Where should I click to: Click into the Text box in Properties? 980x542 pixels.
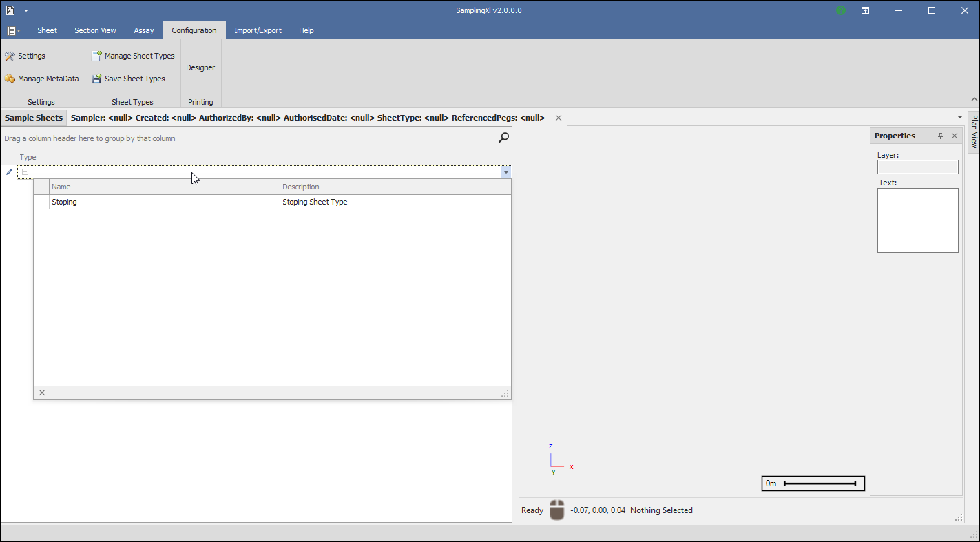pyautogui.click(x=917, y=220)
